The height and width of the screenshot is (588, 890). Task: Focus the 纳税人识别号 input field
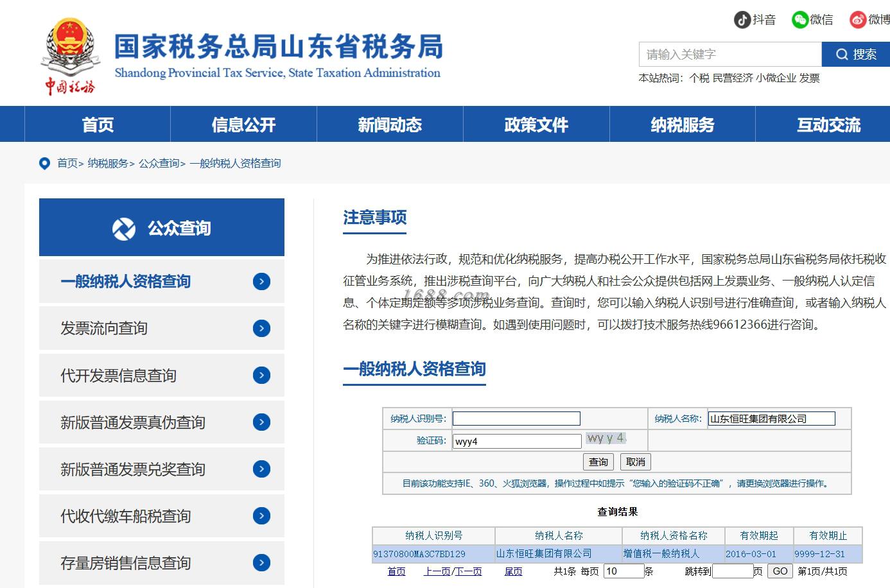coord(516,419)
